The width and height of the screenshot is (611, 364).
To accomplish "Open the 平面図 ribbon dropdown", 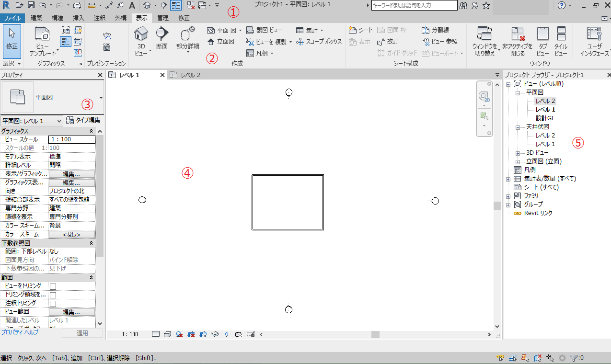I will 240,30.
